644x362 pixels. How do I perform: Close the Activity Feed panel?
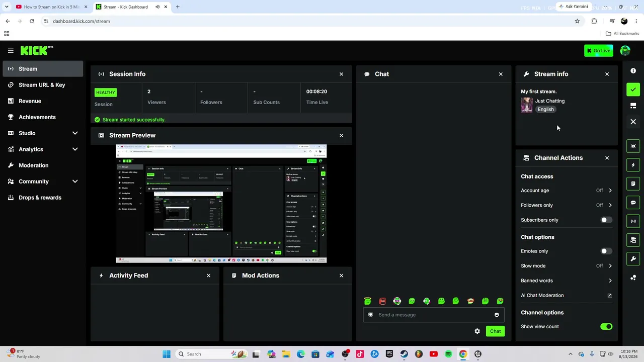pyautogui.click(x=208, y=276)
